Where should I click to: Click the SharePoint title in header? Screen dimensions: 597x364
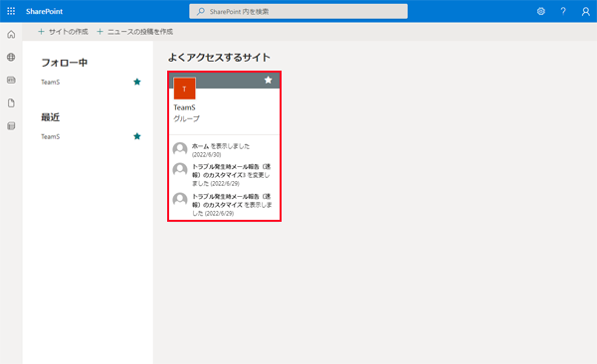(x=44, y=11)
